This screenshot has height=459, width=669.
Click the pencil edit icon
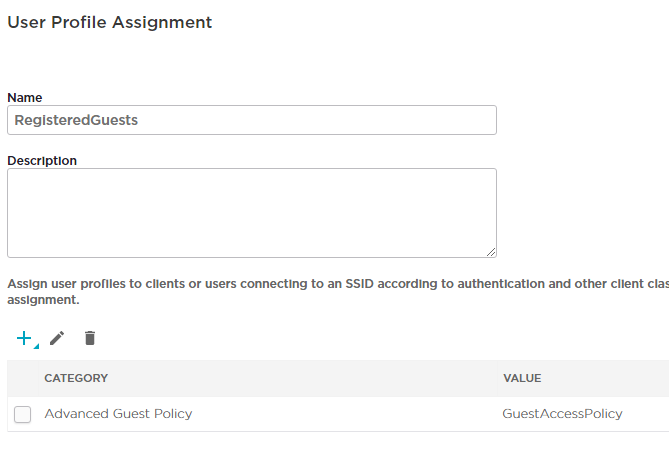tap(57, 338)
